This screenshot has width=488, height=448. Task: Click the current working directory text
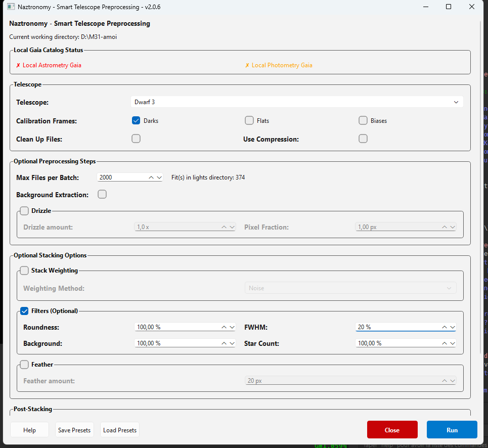point(63,37)
